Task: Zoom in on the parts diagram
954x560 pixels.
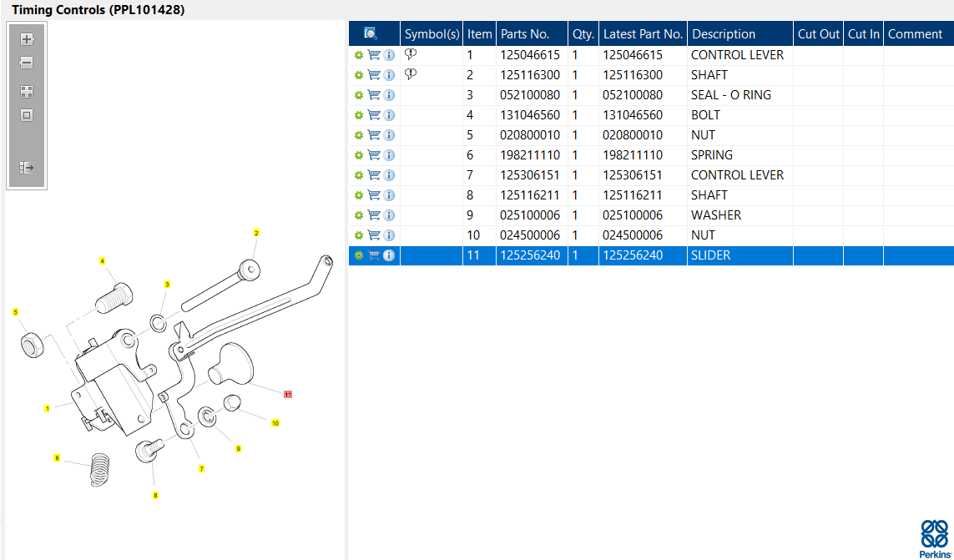Action: click(x=27, y=39)
